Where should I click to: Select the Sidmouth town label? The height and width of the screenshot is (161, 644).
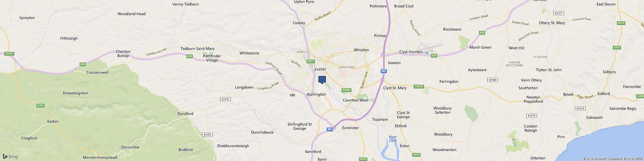pyautogui.click(x=594, y=118)
